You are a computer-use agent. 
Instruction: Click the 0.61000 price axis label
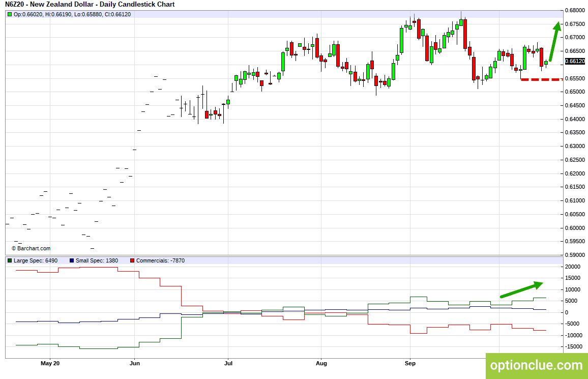click(575, 200)
